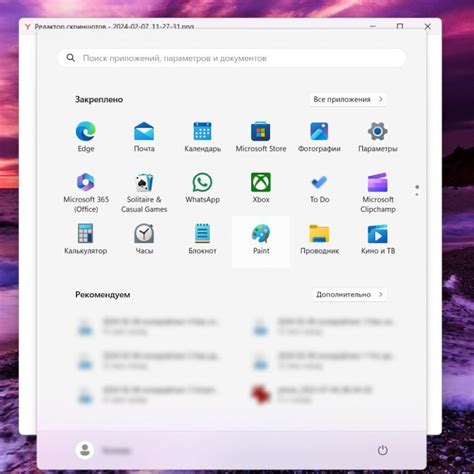This screenshot has width=474, height=474.
Task: Launch the Календарь app
Action: [202, 137]
